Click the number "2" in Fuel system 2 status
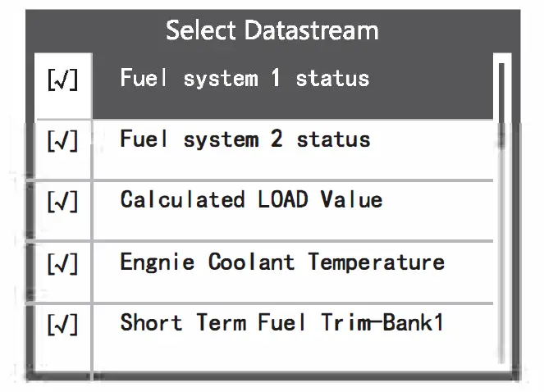Viewport: 544px width, 392px height. [277, 139]
